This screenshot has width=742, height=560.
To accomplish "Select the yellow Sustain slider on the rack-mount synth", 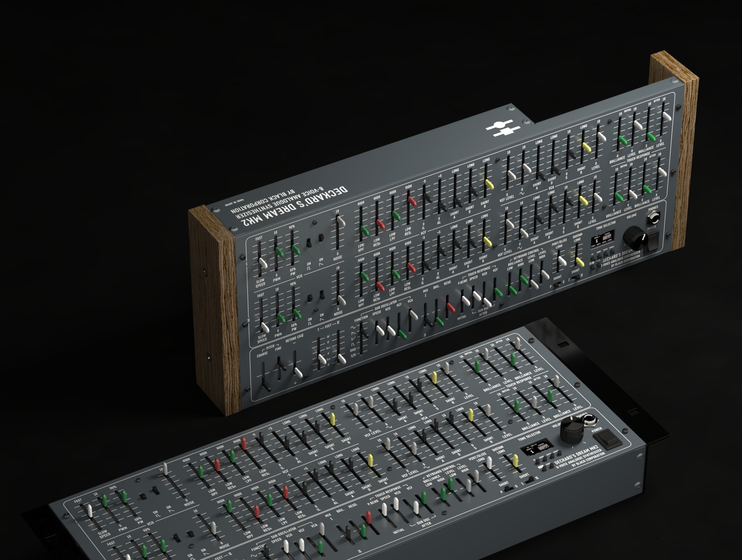I will click(x=516, y=461).
